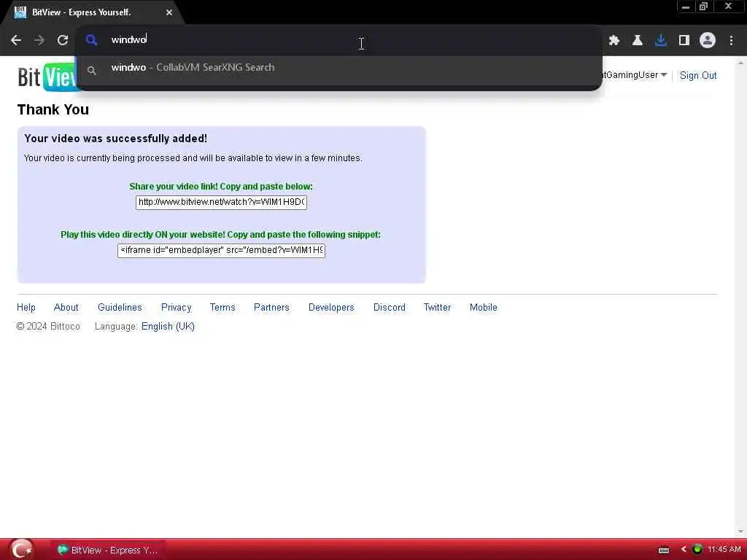Open the Partners footer link
The width and height of the screenshot is (747, 560).
click(x=271, y=308)
